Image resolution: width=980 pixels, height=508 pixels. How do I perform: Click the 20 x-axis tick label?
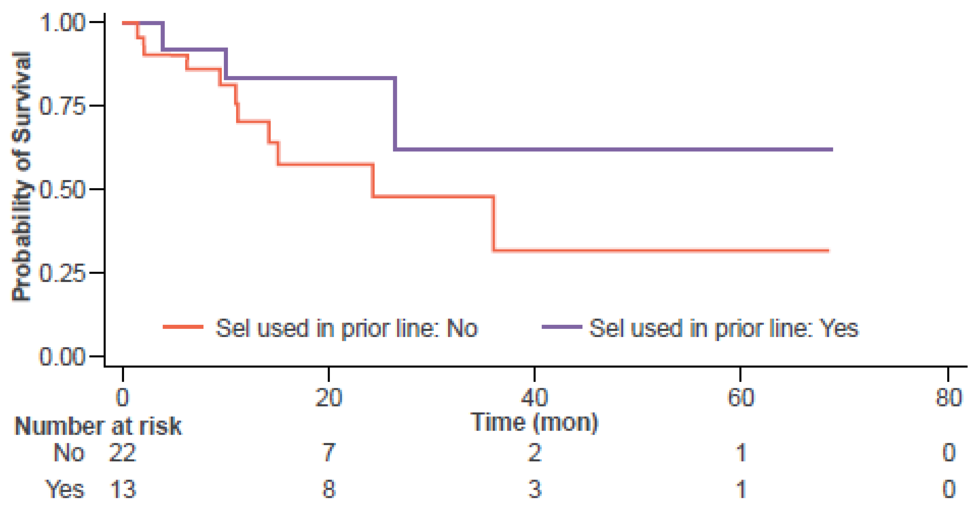coord(329,398)
